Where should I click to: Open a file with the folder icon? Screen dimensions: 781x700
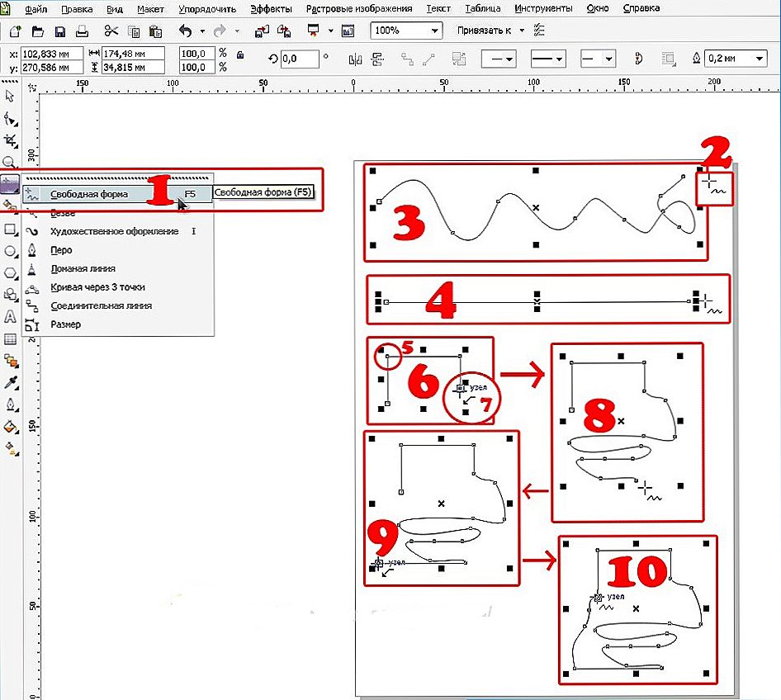(x=38, y=31)
